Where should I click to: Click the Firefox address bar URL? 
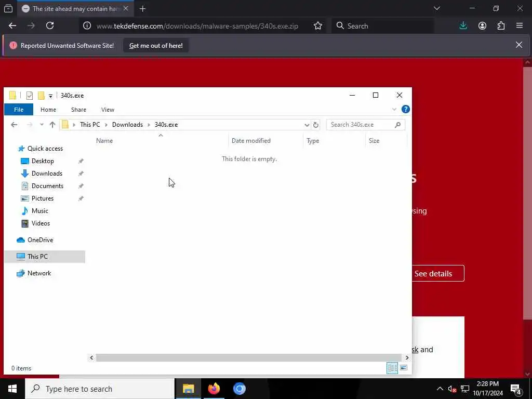pyautogui.click(x=197, y=26)
